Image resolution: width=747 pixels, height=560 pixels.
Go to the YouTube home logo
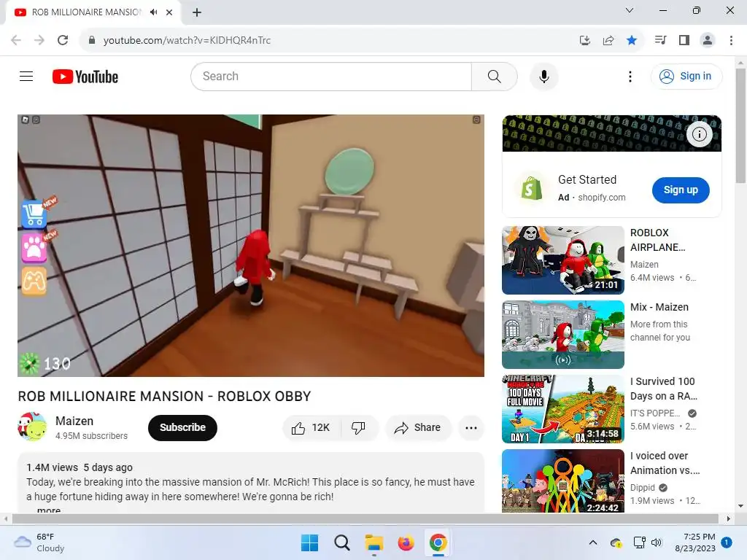tap(85, 77)
